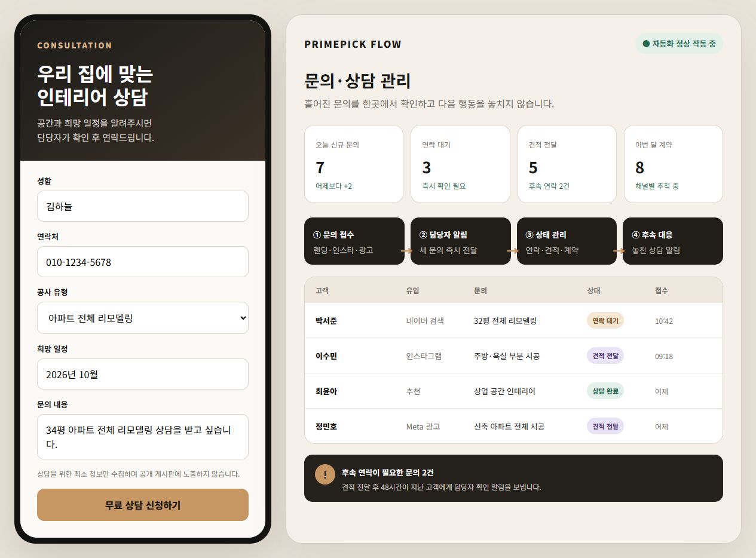Image resolution: width=756 pixels, height=558 pixels.
Task: Click the 연락처 field showing 010-1234-5678
Action: point(143,262)
